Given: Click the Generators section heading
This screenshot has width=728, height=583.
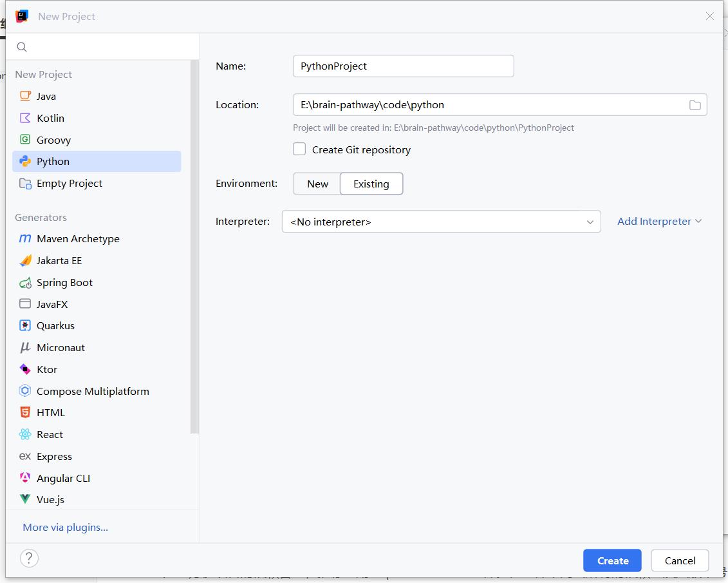Looking at the screenshot, I should 41,217.
